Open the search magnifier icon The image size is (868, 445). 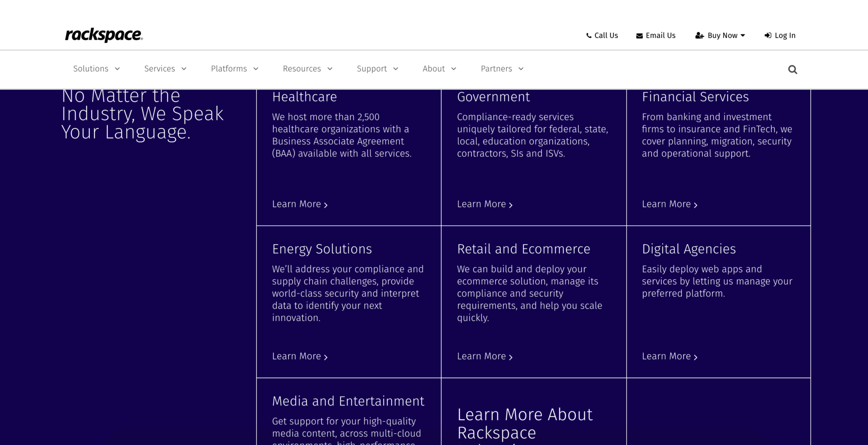792,69
